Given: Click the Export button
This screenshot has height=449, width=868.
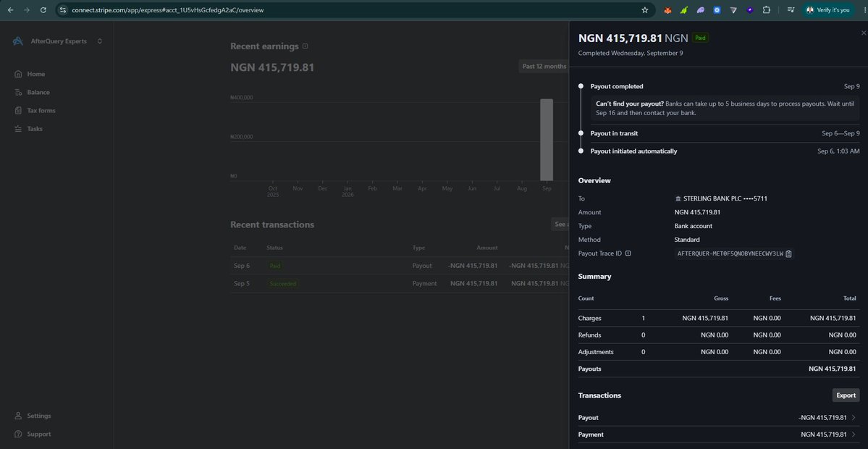Looking at the screenshot, I should click(x=846, y=395).
